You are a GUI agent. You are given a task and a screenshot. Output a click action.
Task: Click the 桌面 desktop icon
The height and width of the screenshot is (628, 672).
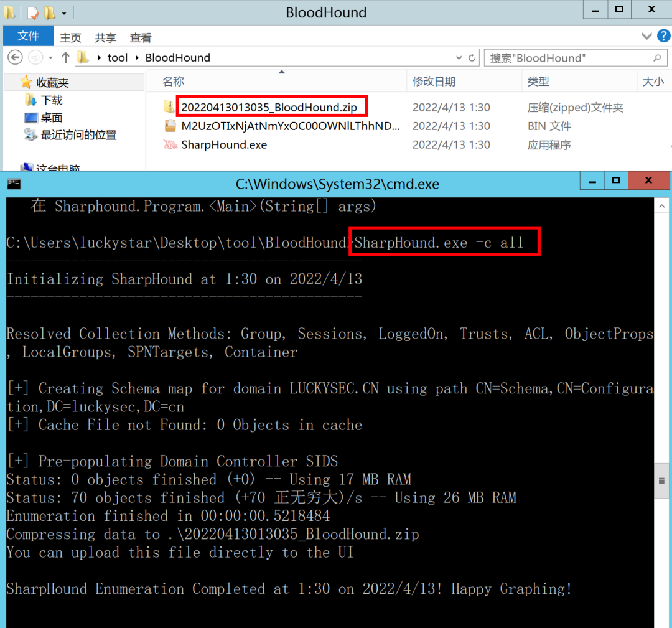coord(31,118)
